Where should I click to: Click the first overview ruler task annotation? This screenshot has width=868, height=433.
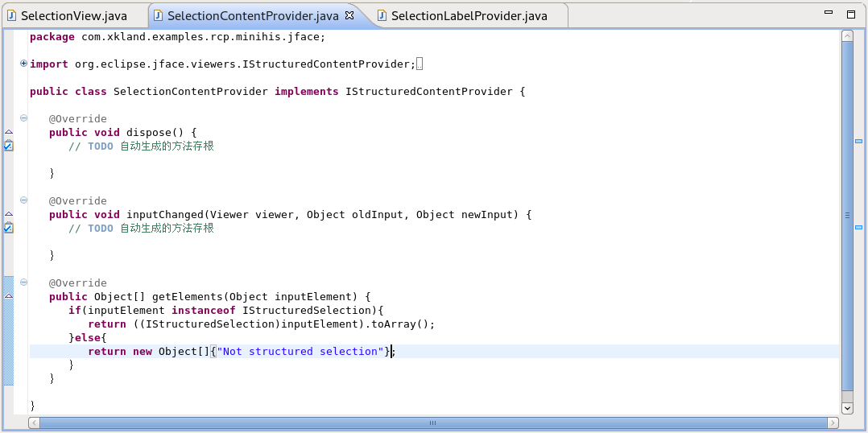click(858, 142)
